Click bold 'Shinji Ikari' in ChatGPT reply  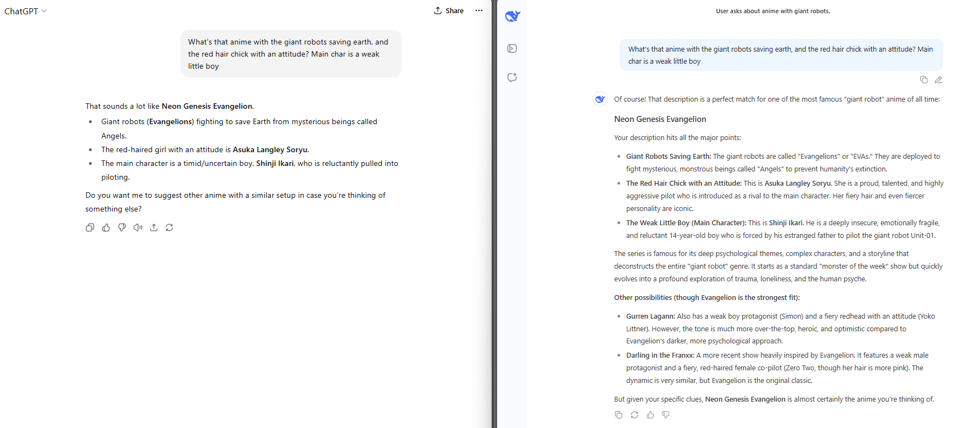275,163
